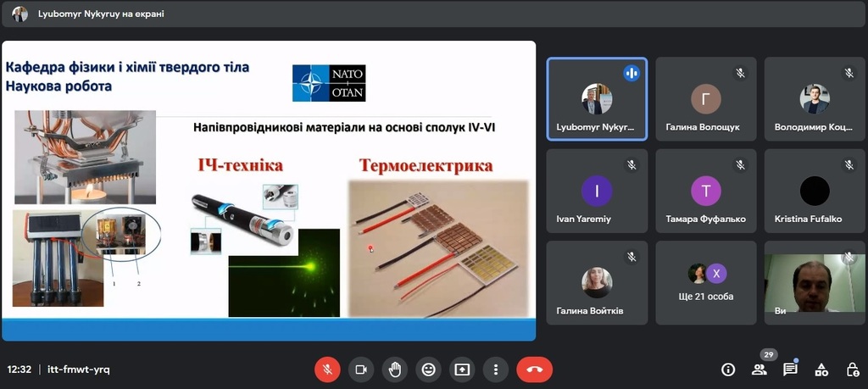Select Lyubomyr Nykyruy's participant tile

(597, 99)
